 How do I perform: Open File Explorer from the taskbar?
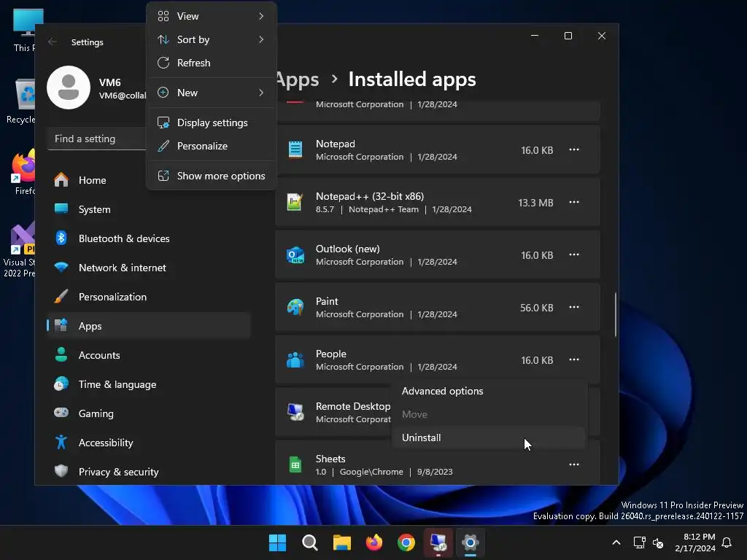click(x=341, y=542)
